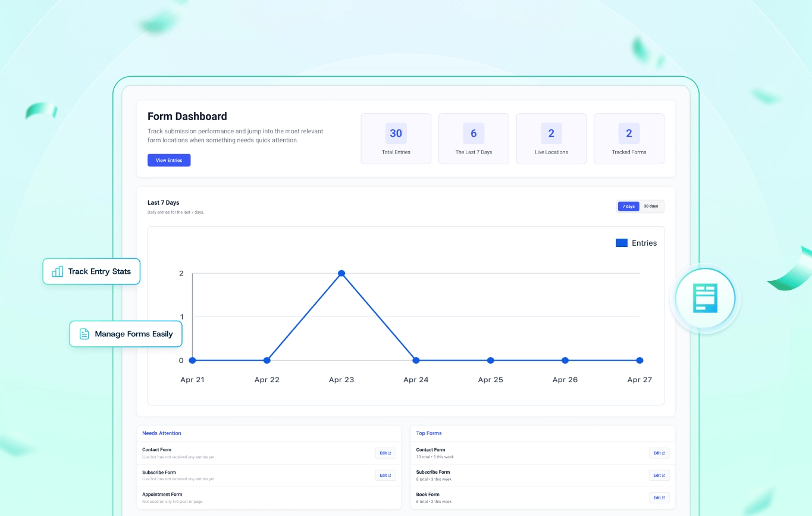812x516 pixels.
Task: Click the bar chart icon in Track Entry Stats
Action: tap(58, 271)
